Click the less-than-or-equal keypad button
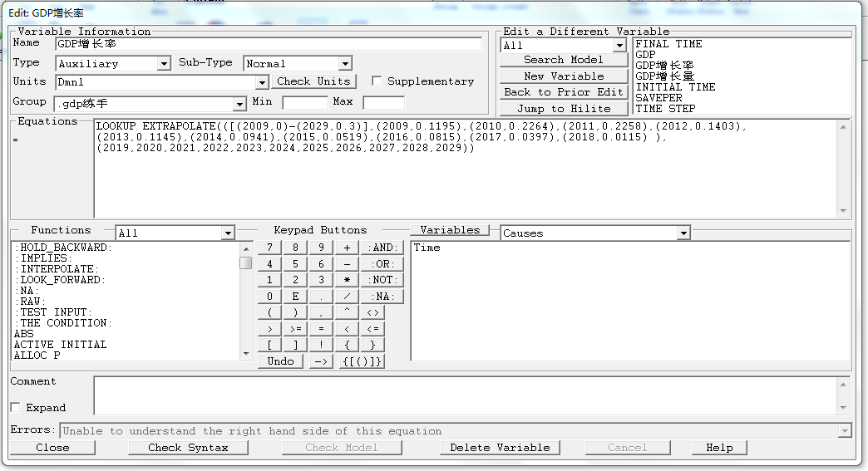This screenshot has width=868, height=471. click(372, 329)
